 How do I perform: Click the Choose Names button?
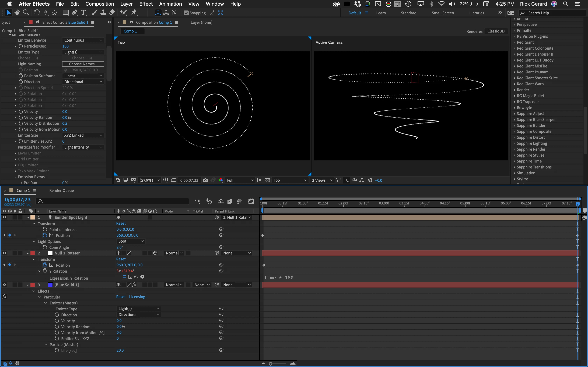point(83,64)
